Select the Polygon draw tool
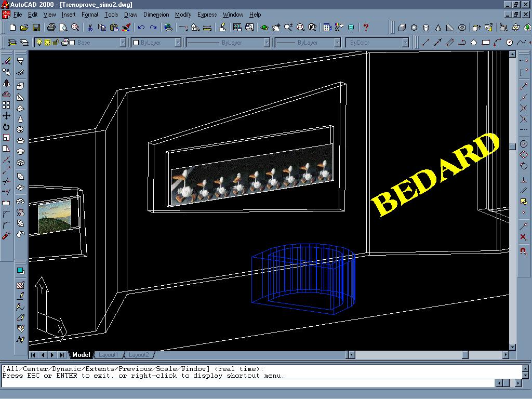The height and width of the screenshot is (399, 532). click(x=474, y=43)
